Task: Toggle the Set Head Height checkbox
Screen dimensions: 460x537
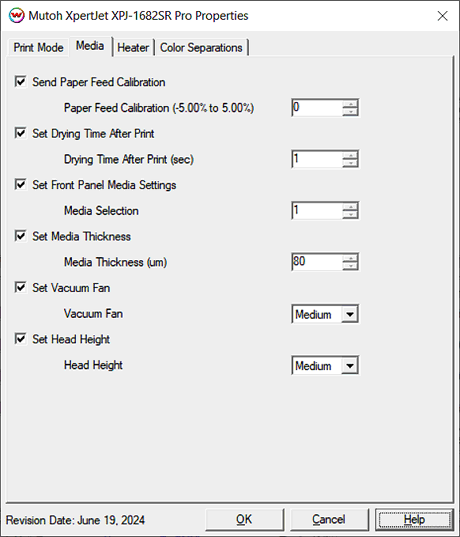Action: coord(21,339)
